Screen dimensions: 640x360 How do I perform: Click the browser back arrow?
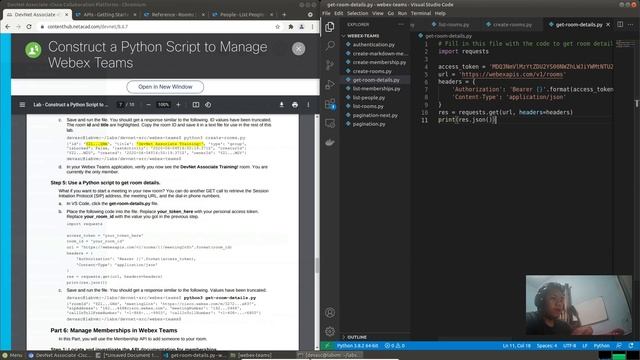point(8,27)
